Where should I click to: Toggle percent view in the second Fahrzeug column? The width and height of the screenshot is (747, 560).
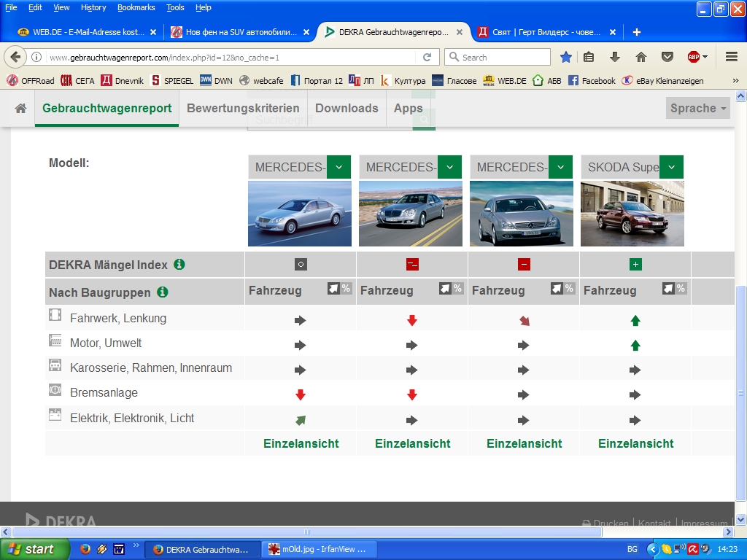coord(457,289)
